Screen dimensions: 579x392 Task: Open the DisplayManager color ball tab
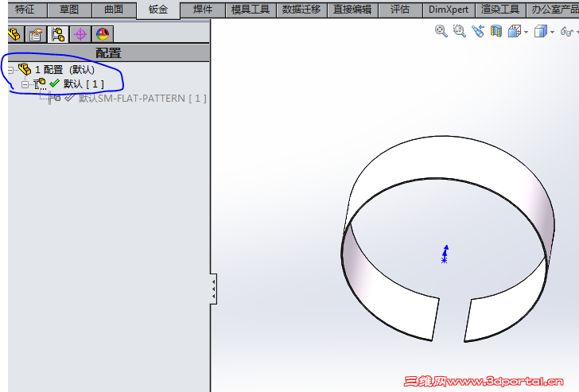(103, 34)
